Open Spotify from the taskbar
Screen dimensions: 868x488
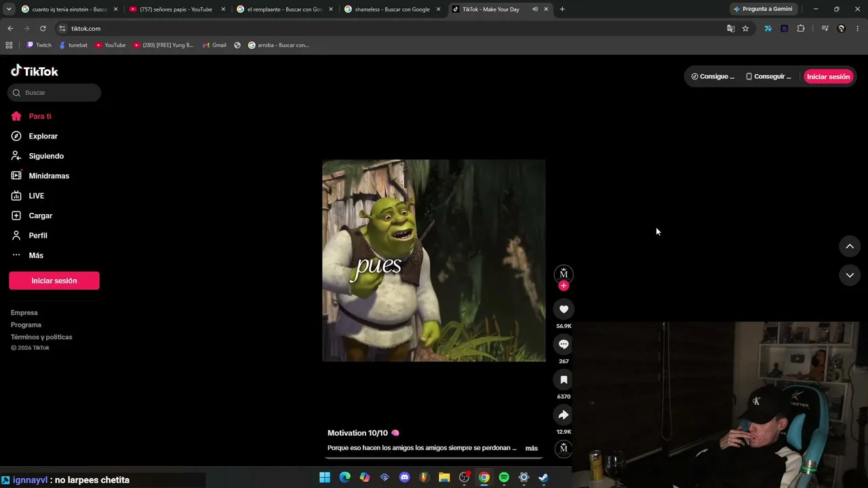point(504,477)
